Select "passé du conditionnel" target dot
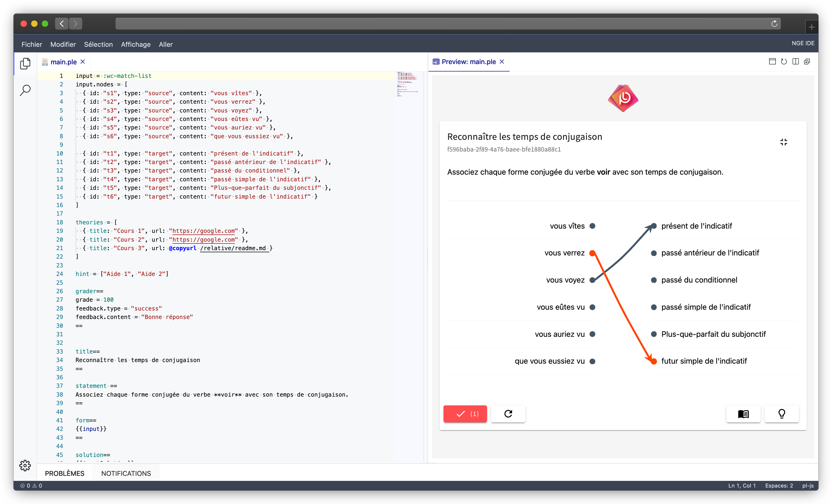The width and height of the screenshot is (832, 504). coord(654,280)
